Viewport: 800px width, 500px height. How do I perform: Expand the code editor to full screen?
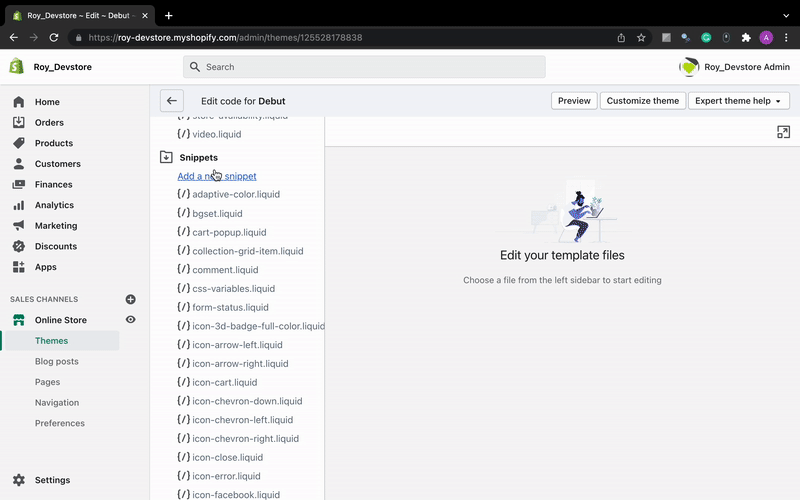783,132
